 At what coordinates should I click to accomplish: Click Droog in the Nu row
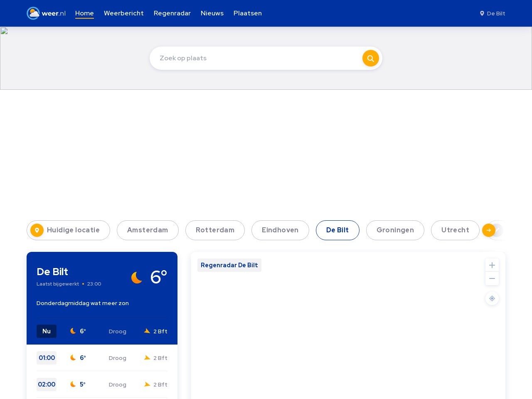coord(118,331)
